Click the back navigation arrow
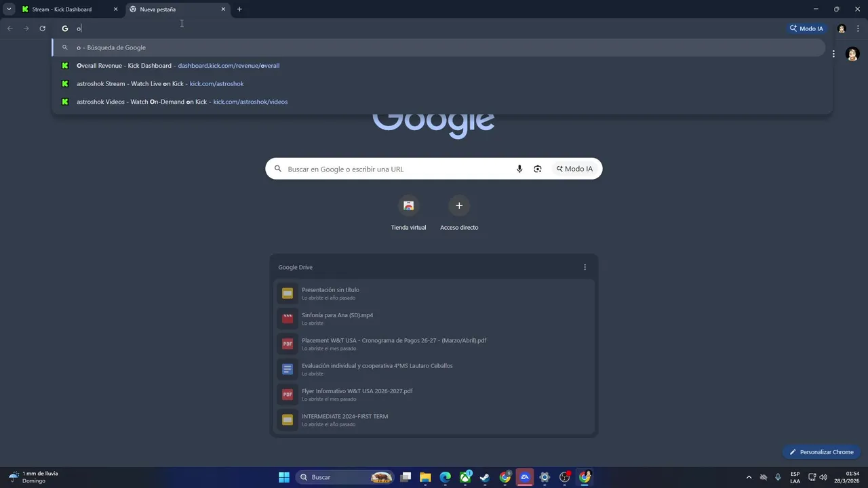 (x=9, y=28)
